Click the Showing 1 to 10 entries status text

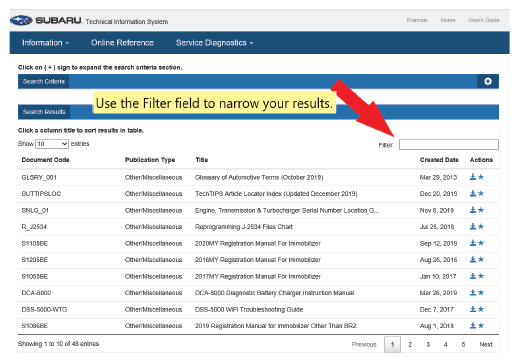pos(58,344)
